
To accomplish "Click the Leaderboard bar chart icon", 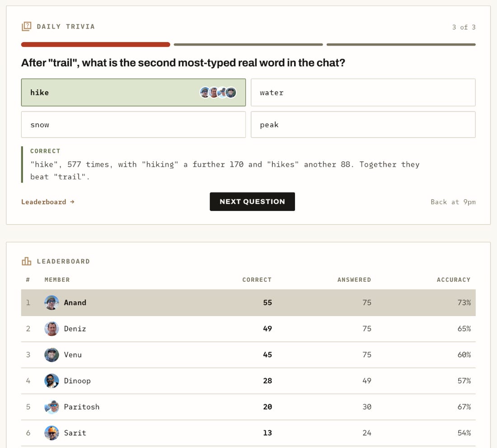I will click(26, 261).
